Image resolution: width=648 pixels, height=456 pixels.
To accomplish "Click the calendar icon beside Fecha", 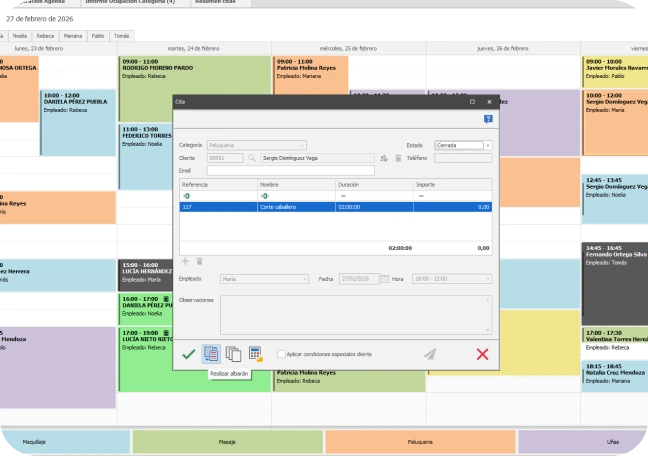I will (x=384, y=279).
